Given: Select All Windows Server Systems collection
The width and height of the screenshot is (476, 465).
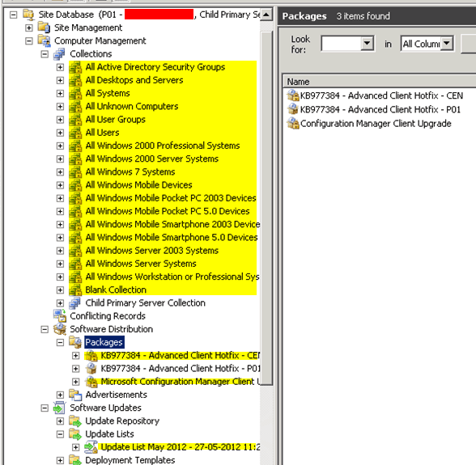Looking at the screenshot, I should coord(141,264).
